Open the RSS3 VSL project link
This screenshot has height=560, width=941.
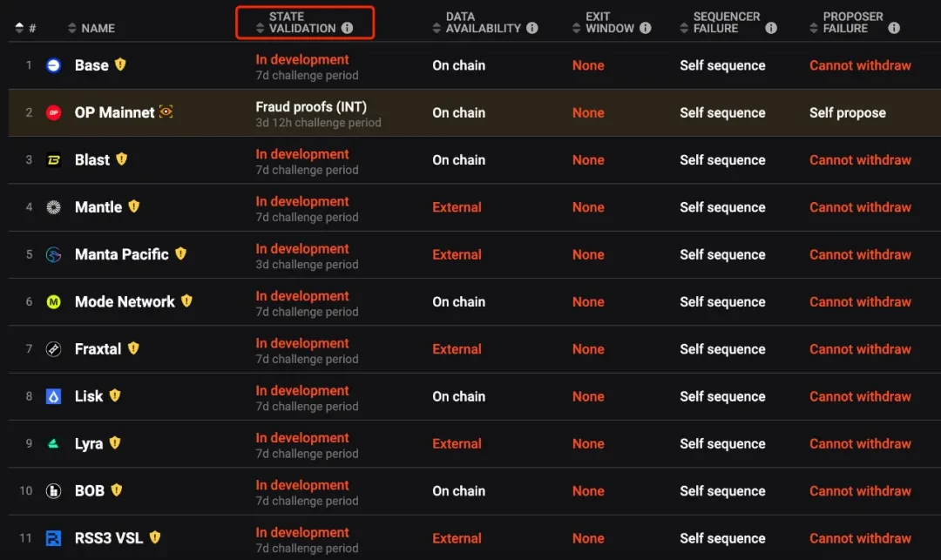[108, 538]
